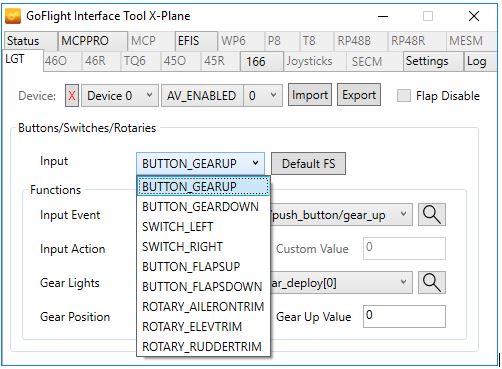Click search icon beside Input Event field

coord(432,215)
